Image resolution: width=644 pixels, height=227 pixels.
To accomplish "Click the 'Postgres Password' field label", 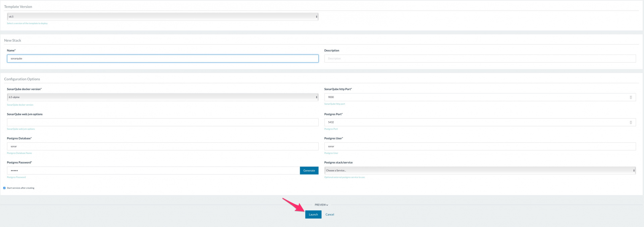I will 19,162.
